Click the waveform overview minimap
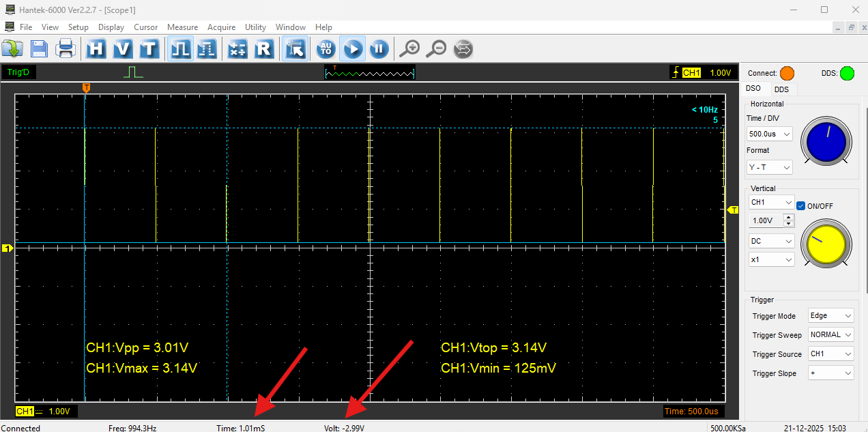Image resolution: width=868 pixels, height=432 pixels. [370, 72]
